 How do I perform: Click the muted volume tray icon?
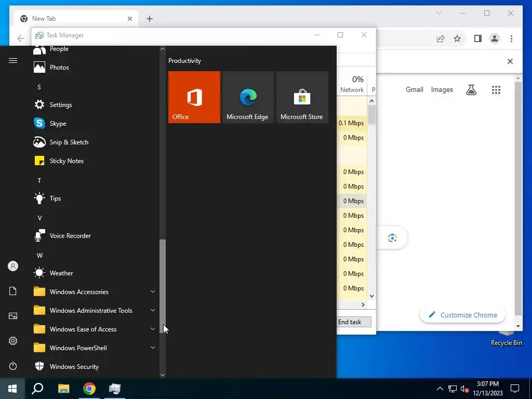tap(464, 389)
